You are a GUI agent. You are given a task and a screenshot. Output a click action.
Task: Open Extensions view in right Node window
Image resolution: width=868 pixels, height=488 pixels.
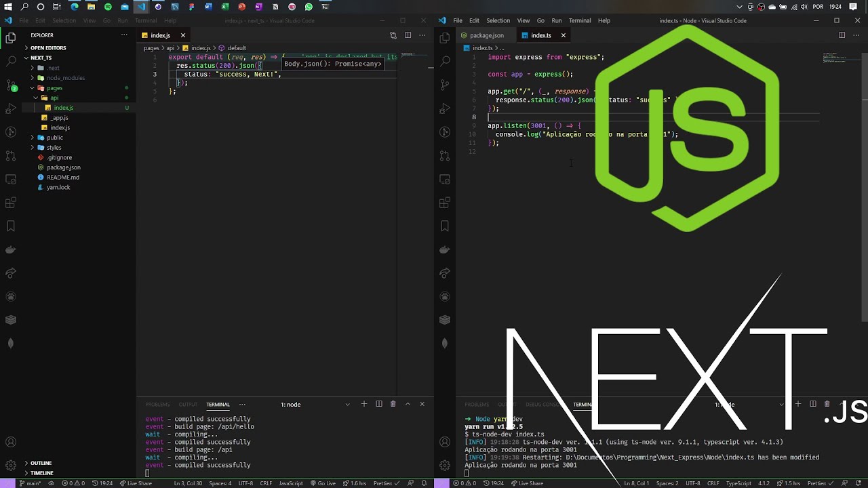(445, 203)
